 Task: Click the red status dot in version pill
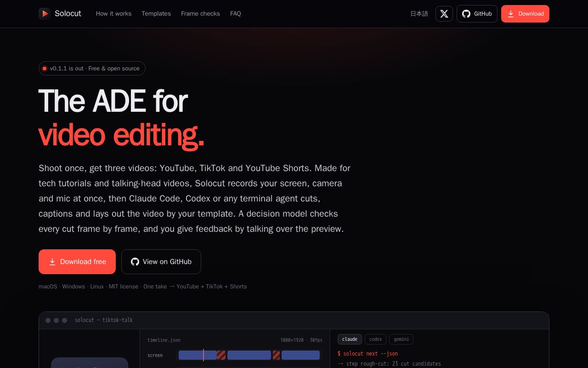pyautogui.click(x=45, y=69)
